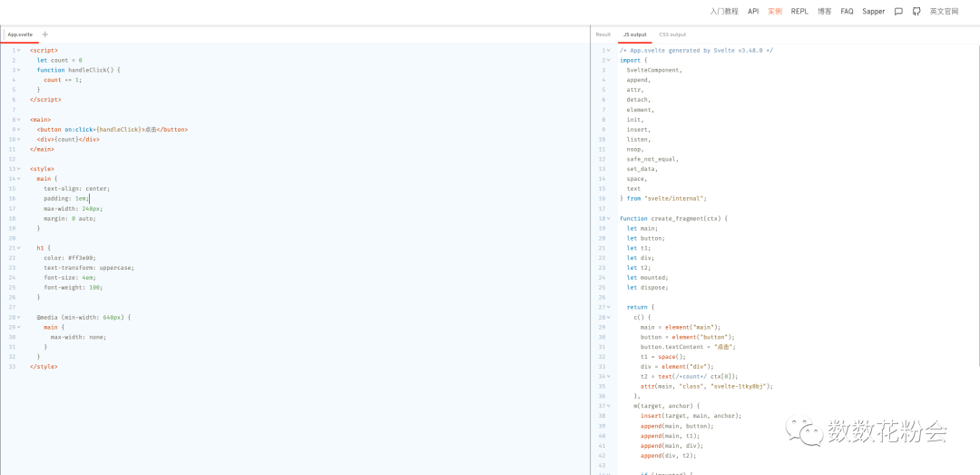The image size is (980, 475).
Task: Open the REPL navigation link
Action: [799, 11]
